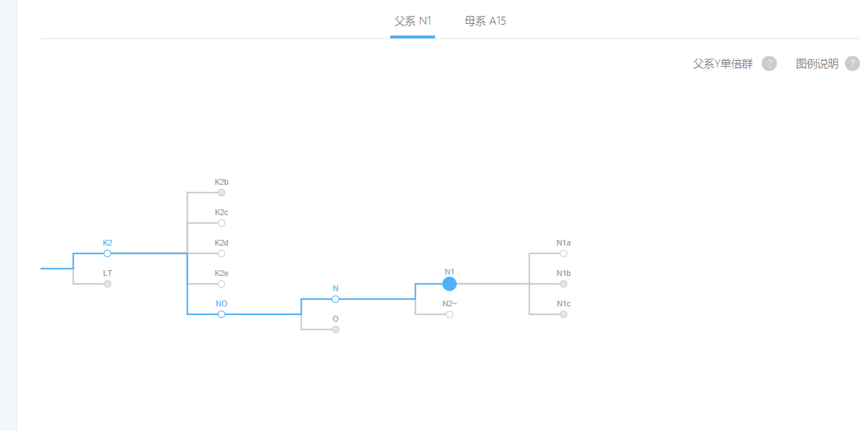This screenshot has width=868, height=431.
Task: Click the help icon beside 图例说明
Action: 852,64
